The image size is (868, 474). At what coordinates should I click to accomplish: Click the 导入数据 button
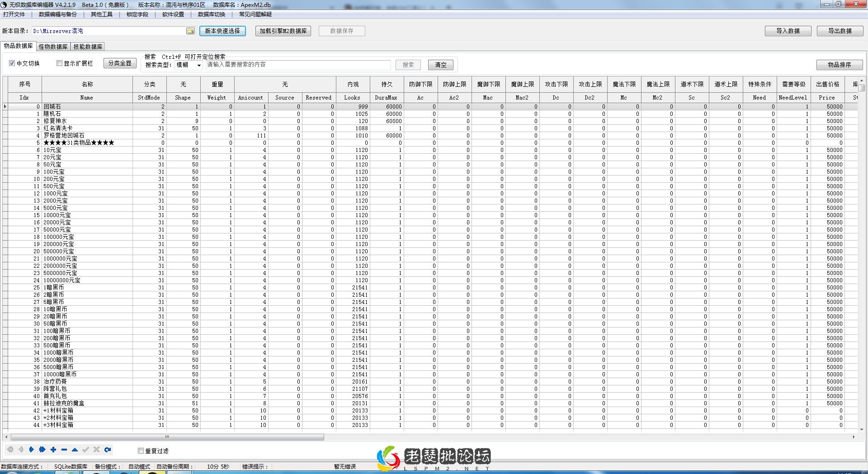788,31
